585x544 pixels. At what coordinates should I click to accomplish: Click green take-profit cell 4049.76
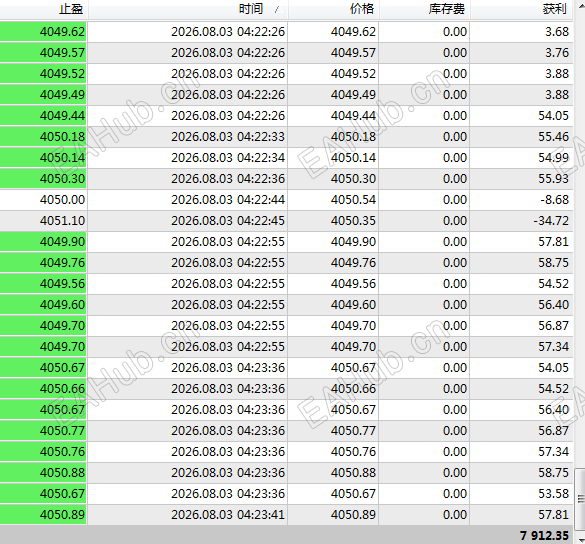pos(43,263)
